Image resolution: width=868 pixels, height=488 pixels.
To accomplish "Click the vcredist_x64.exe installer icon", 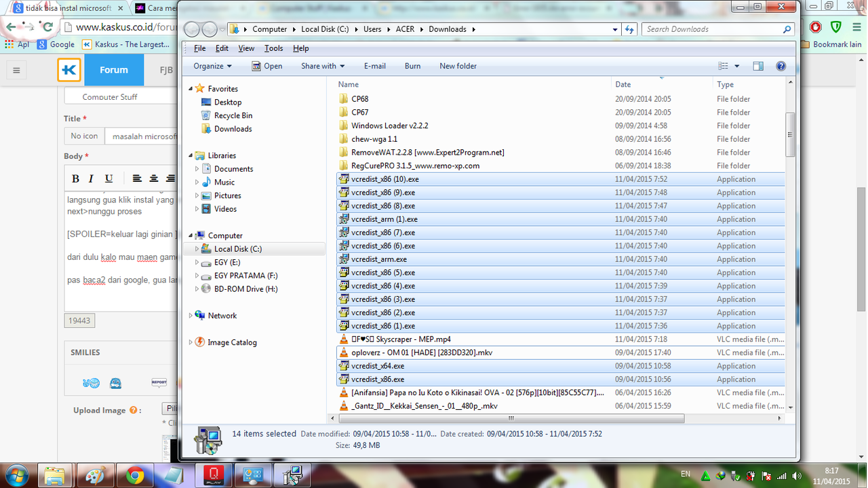I will pos(344,366).
